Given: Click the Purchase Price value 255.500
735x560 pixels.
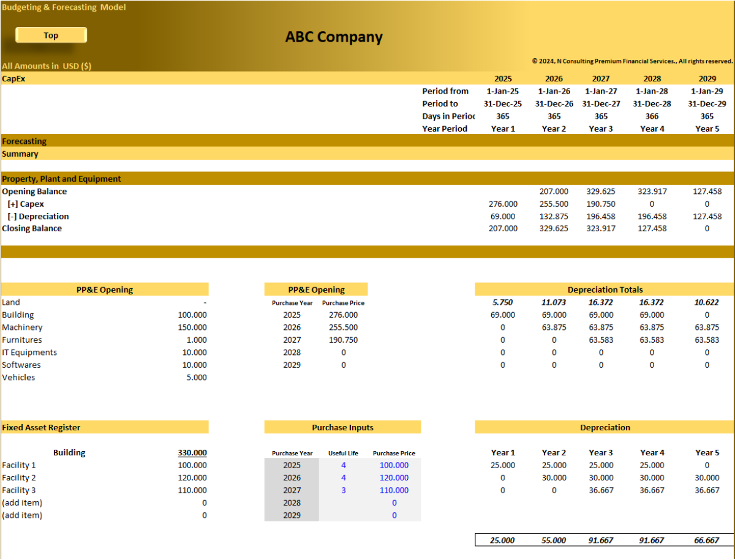Looking at the screenshot, I should click(344, 327).
